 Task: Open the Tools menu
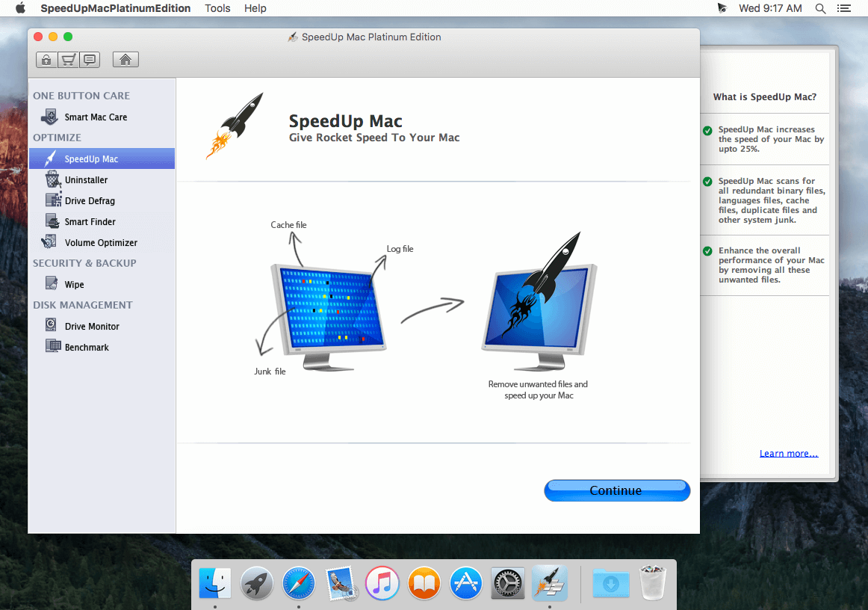[x=217, y=8]
